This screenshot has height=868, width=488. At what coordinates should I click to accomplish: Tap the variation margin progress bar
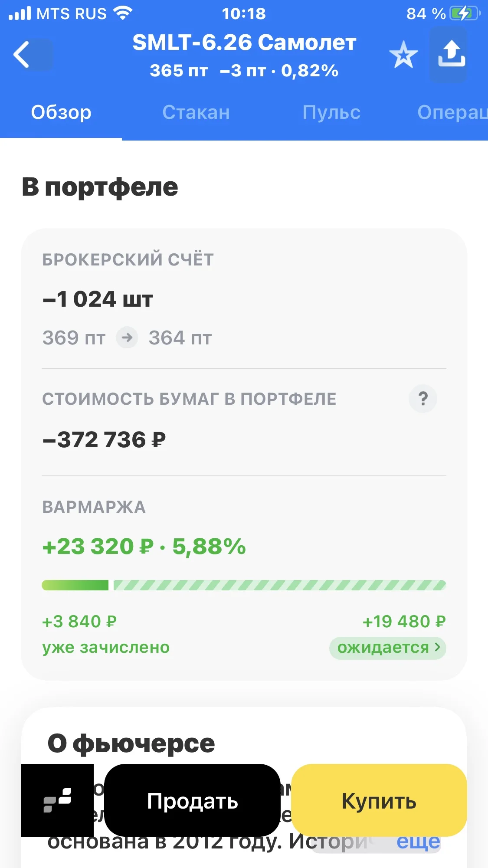coord(244,585)
